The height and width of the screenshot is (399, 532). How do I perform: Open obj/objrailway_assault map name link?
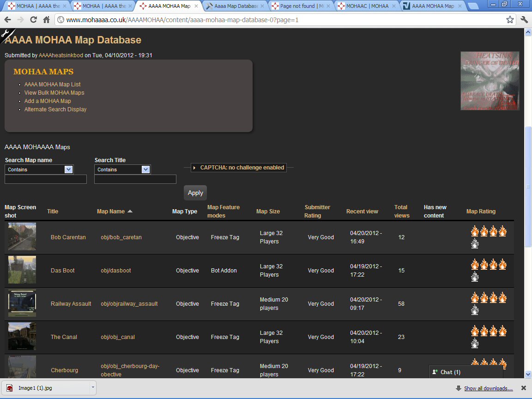(x=129, y=304)
